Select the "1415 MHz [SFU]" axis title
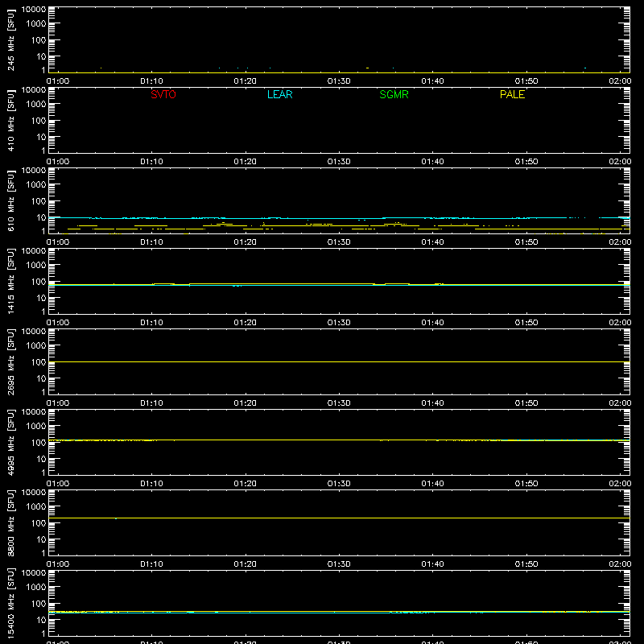Screen dimensions: 644x644 (10, 281)
